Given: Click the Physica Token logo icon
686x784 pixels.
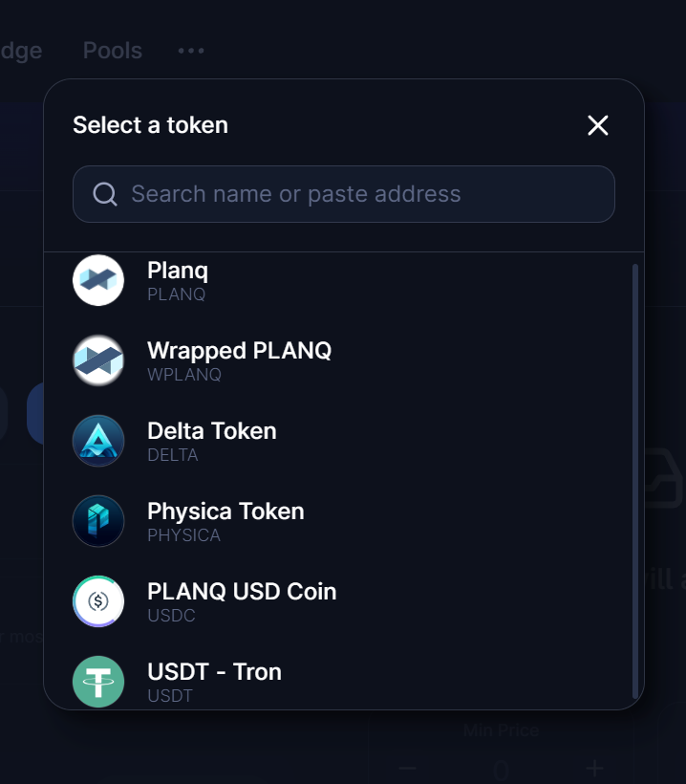Looking at the screenshot, I should 98,521.
